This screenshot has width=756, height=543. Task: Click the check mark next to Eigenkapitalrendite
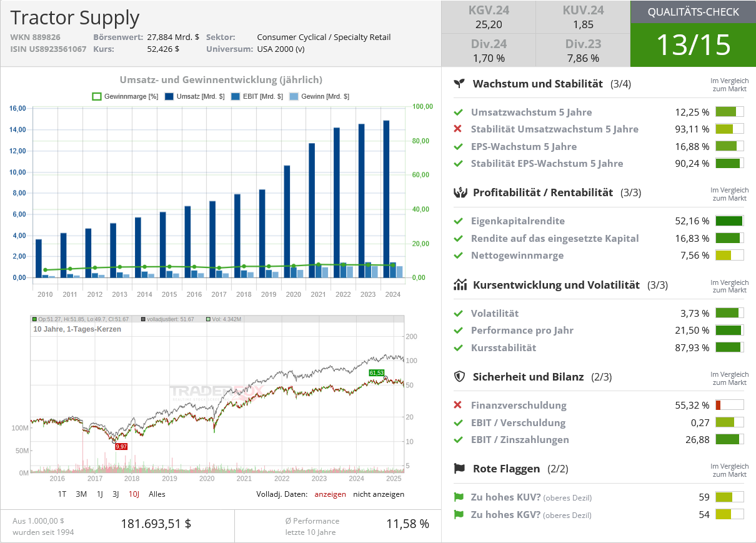(458, 221)
